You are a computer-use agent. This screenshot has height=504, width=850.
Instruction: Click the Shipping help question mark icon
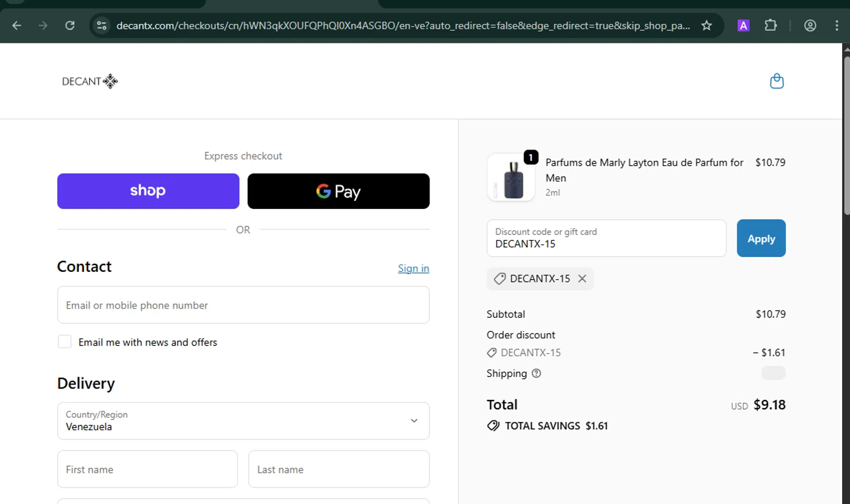coord(536,373)
